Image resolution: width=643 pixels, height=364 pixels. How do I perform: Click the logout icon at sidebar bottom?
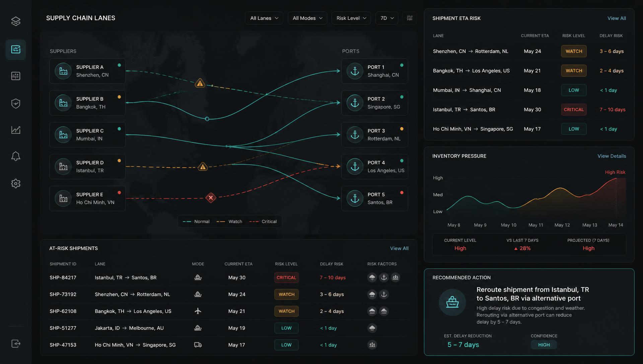pos(16,344)
